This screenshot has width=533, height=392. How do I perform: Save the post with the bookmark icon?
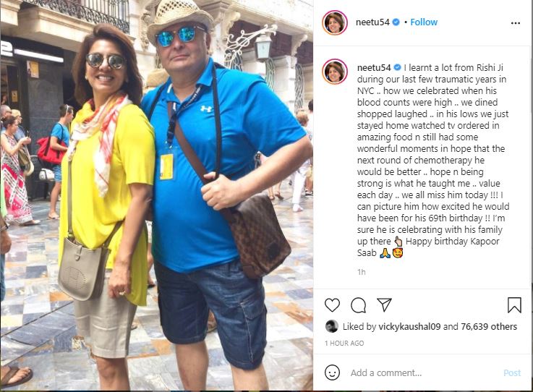(x=514, y=305)
